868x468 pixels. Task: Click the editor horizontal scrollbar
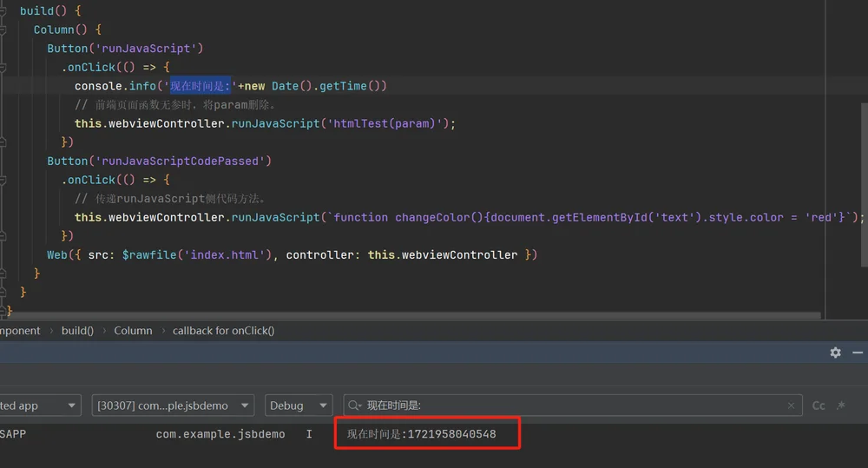(411, 315)
